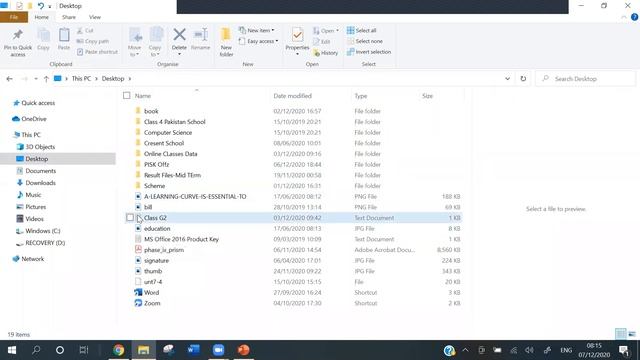Select Windows (C:) drive
Viewport: 640px width, 360px height.
pyautogui.click(x=38, y=231)
